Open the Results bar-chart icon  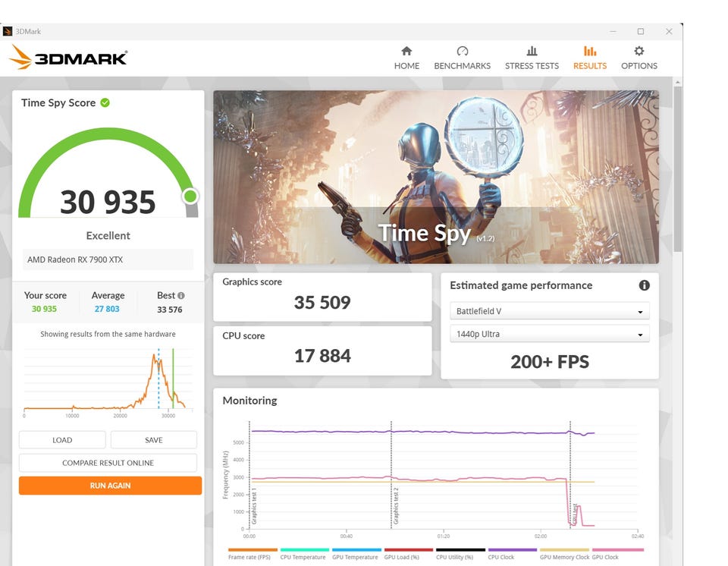tap(590, 51)
